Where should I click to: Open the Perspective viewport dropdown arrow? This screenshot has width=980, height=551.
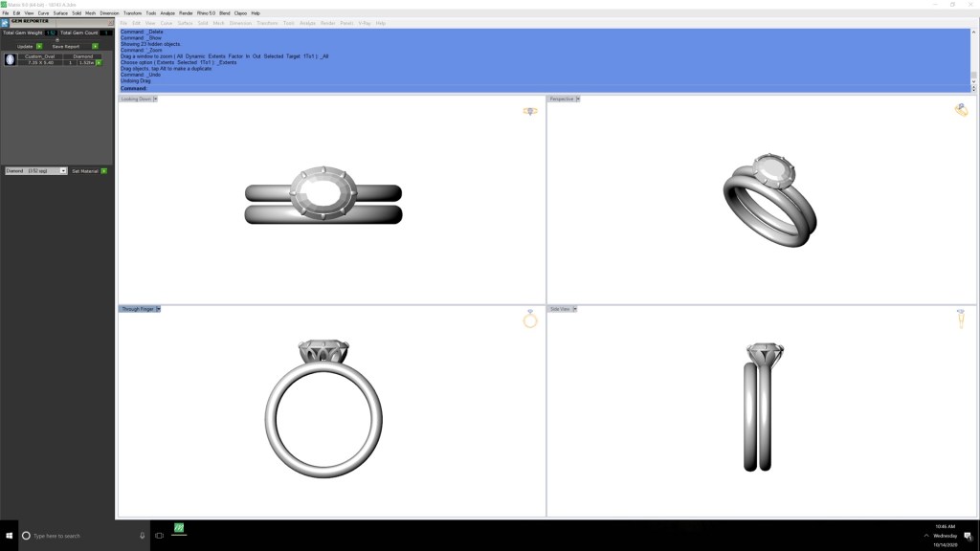pyautogui.click(x=578, y=99)
